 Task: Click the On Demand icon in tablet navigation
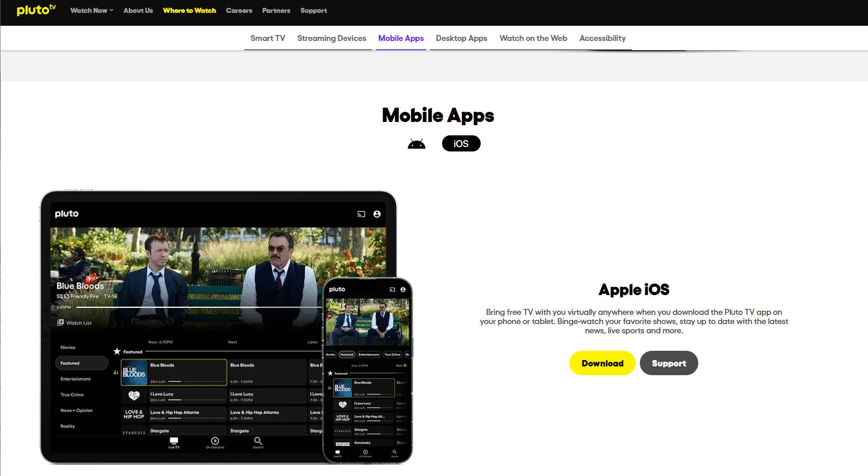[x=214, y=442]
